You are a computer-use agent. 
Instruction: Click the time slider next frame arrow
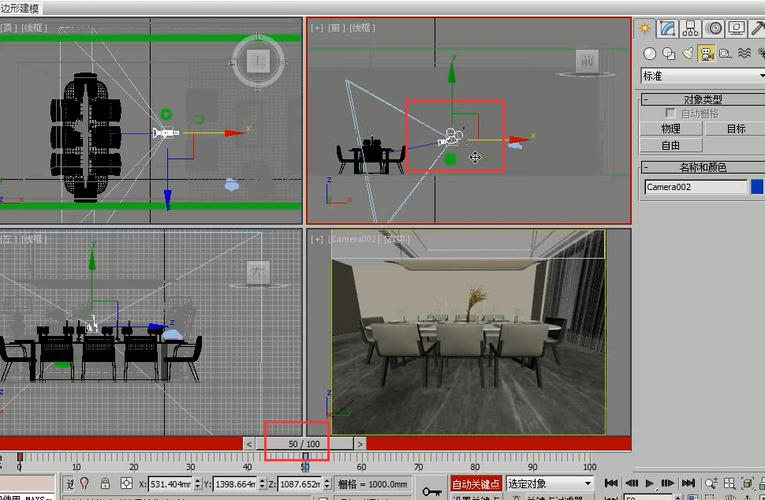tap(360, 444)
